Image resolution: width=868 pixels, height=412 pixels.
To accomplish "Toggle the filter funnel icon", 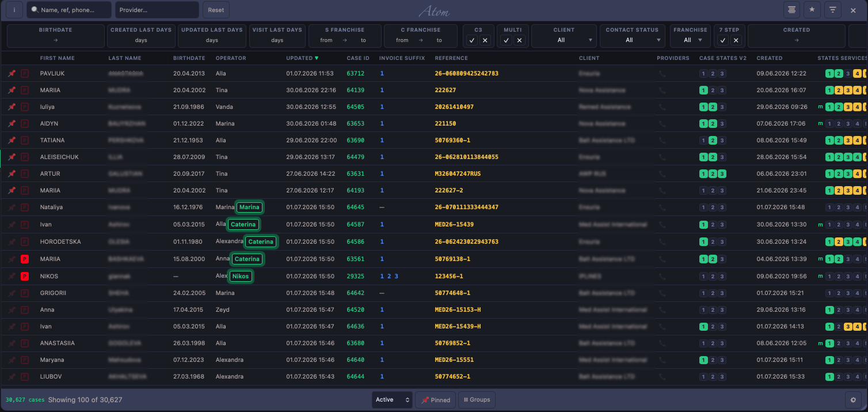I will [832, 10].
